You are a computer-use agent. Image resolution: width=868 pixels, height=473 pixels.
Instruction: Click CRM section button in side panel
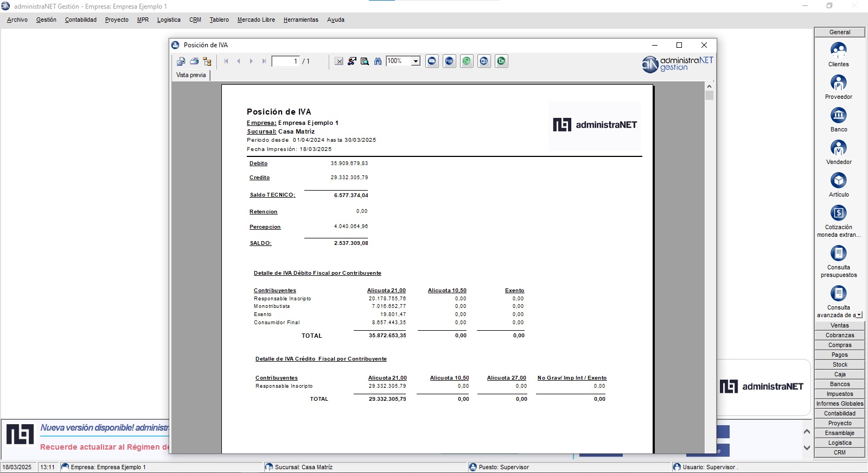pyautogui.click(x=840, y=452)
